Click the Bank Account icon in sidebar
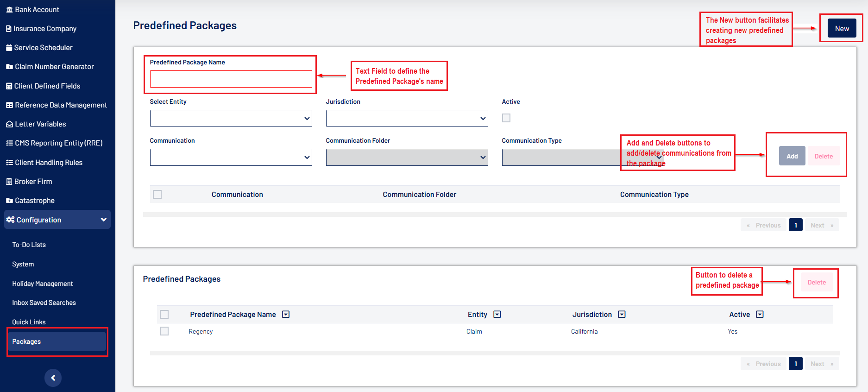The height and width of the screenshot is (392, 868). (x=9, y=10)
